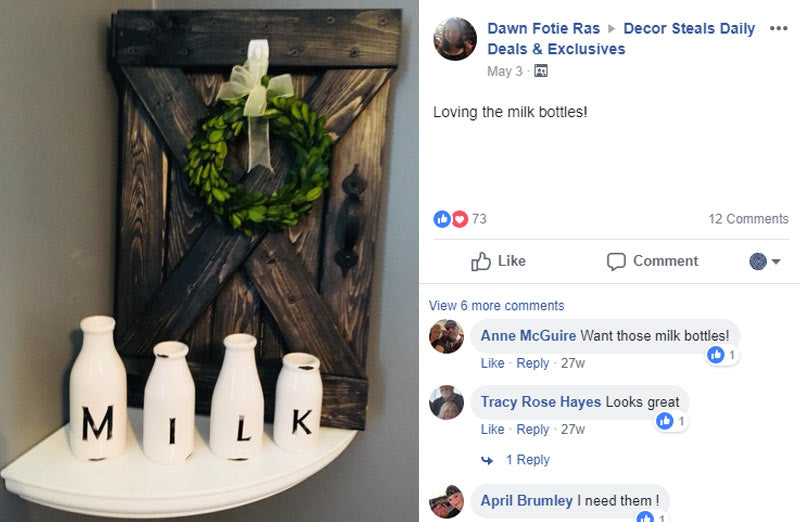The image size is (800, 522).
Task: Open the post options three-dots menu
Action: [x=778, y=28]
